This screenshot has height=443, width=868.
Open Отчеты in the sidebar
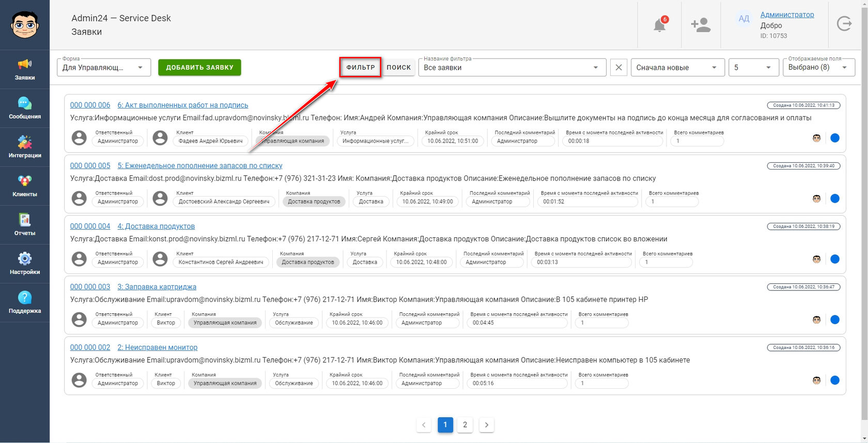[x=25, y=225]
